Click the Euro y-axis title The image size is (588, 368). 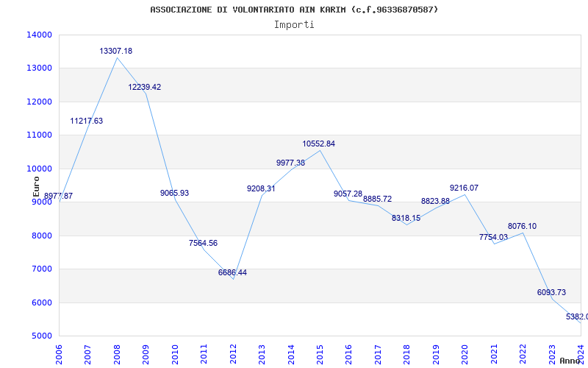pos(36,187)
